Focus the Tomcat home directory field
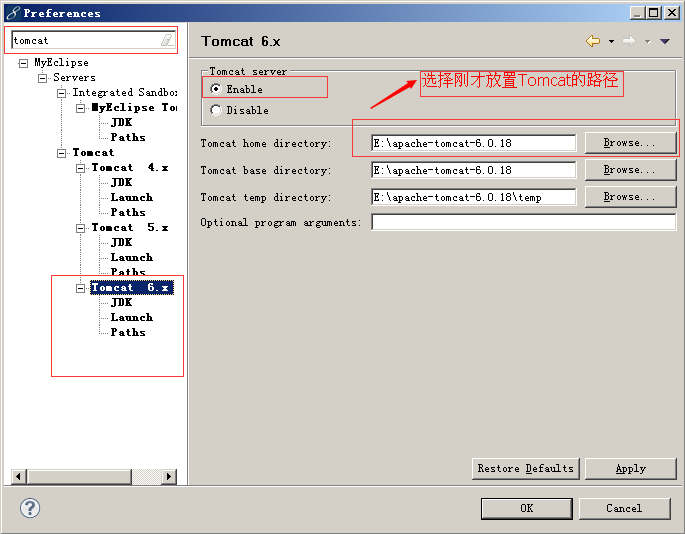Viewport: 685px width, 534px height. [474, 143]
